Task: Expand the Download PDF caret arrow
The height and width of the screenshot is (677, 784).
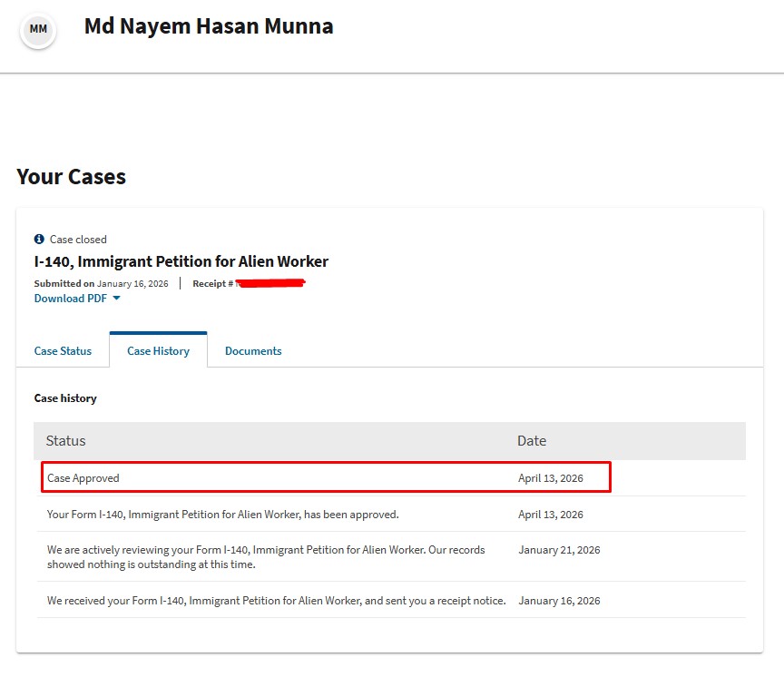Action: pyautogui.click(x=117, y=299)
